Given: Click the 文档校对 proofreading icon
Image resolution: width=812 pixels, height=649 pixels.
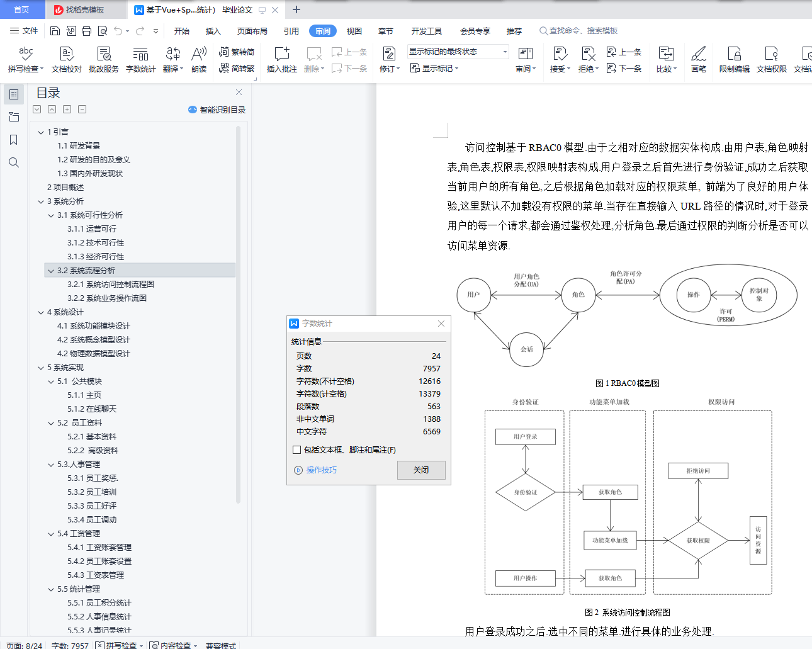Looking at the screenshot, I should tap(66, 60).
